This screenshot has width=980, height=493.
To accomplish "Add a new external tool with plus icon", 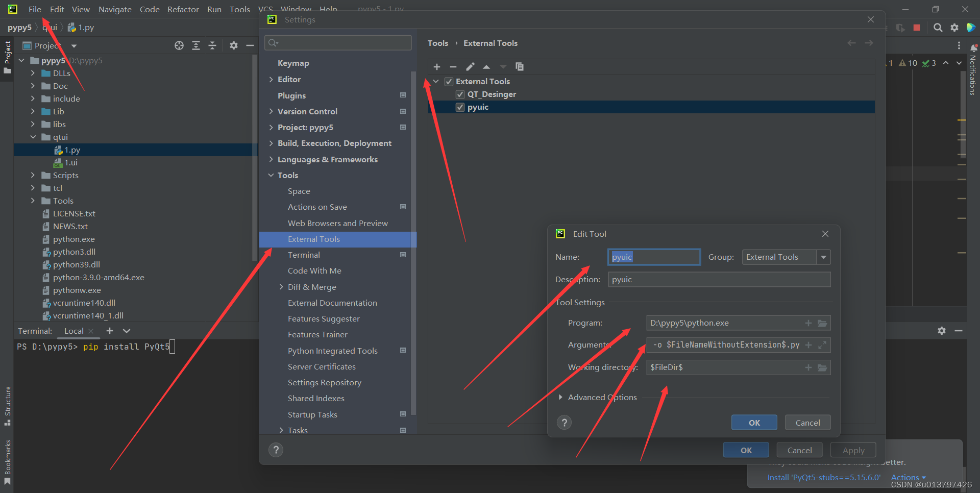I will point(437,67).
